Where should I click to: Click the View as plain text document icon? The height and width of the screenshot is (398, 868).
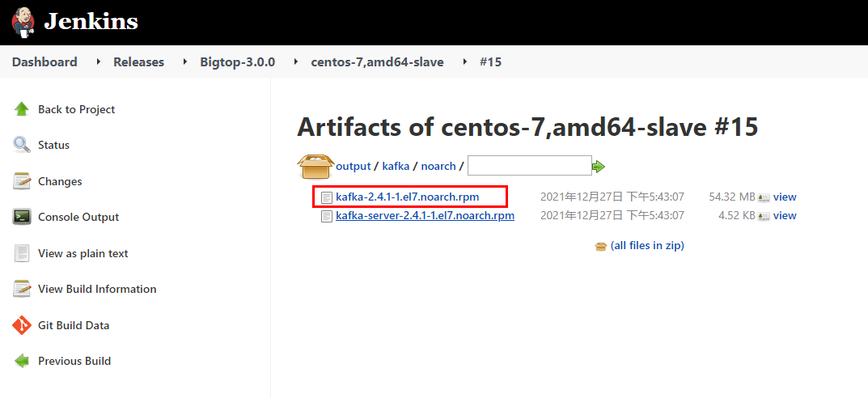pos(22,253)
